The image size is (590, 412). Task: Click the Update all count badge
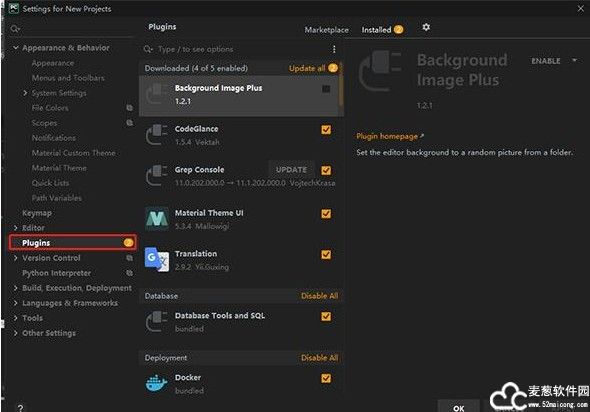(333, 68)
